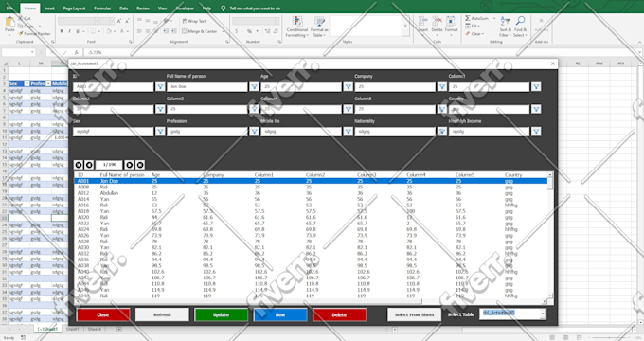
Task: Click the Nationality input field
Action: coord(395,132)
